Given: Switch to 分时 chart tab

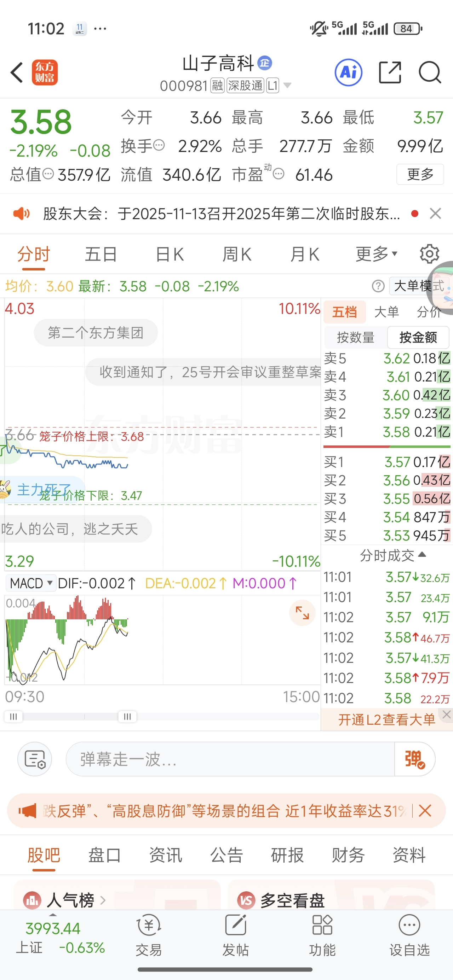Looking at the screenshot, I should [x=34, y=254].
